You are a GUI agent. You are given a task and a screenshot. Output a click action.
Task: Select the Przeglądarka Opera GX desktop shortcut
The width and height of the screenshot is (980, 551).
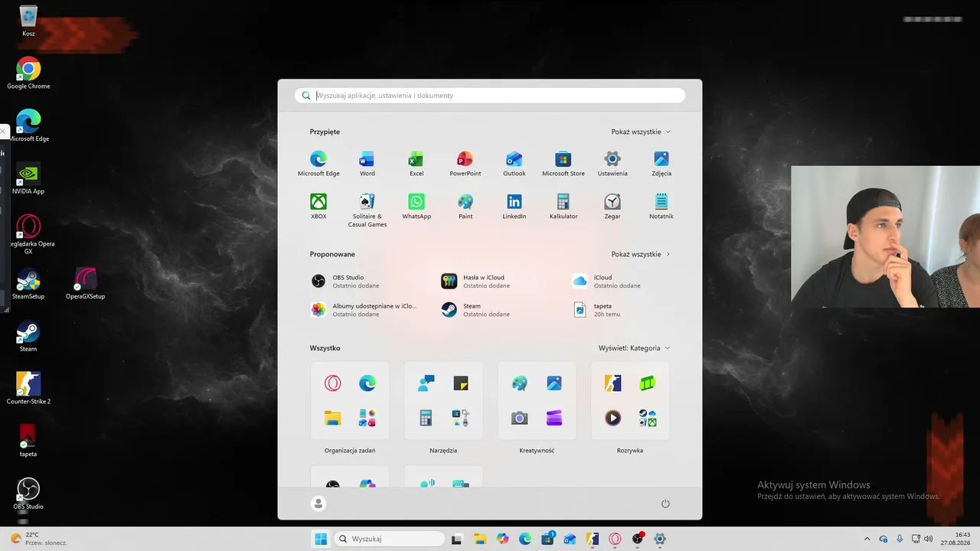(28, 234)
